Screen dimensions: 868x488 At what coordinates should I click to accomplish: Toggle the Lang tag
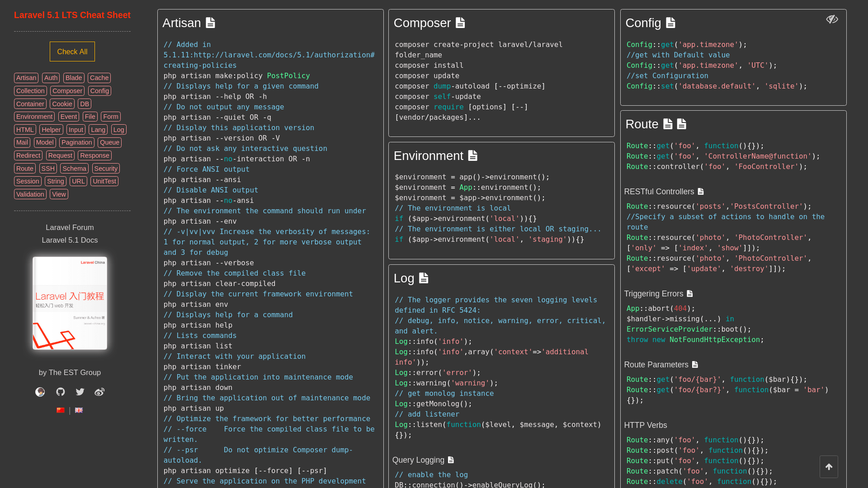tap(98, 130)
